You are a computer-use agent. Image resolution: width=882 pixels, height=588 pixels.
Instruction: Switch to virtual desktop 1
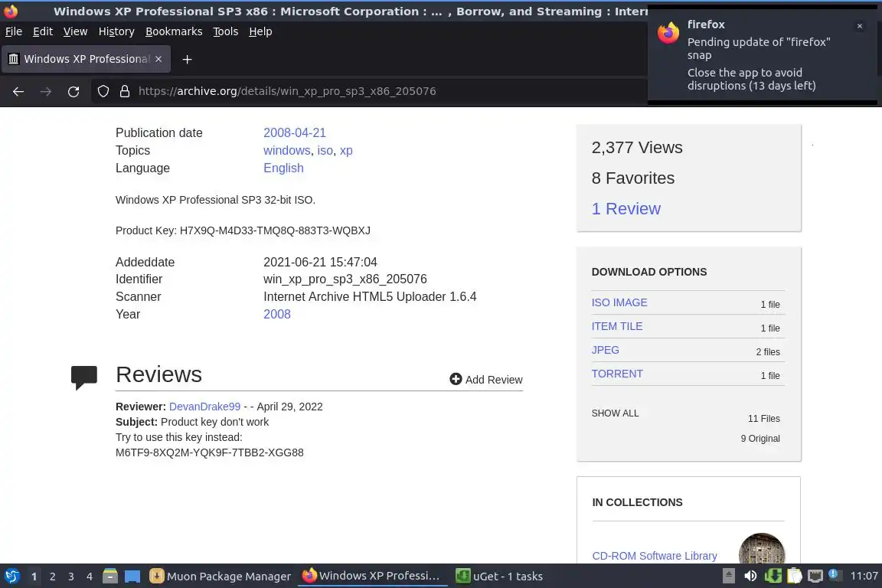[34, 577]
